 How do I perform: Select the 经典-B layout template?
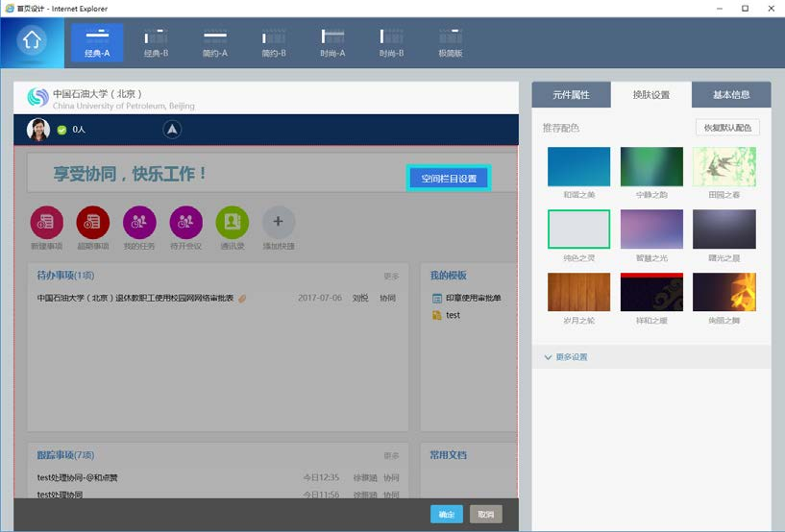[x=156, y=42]
